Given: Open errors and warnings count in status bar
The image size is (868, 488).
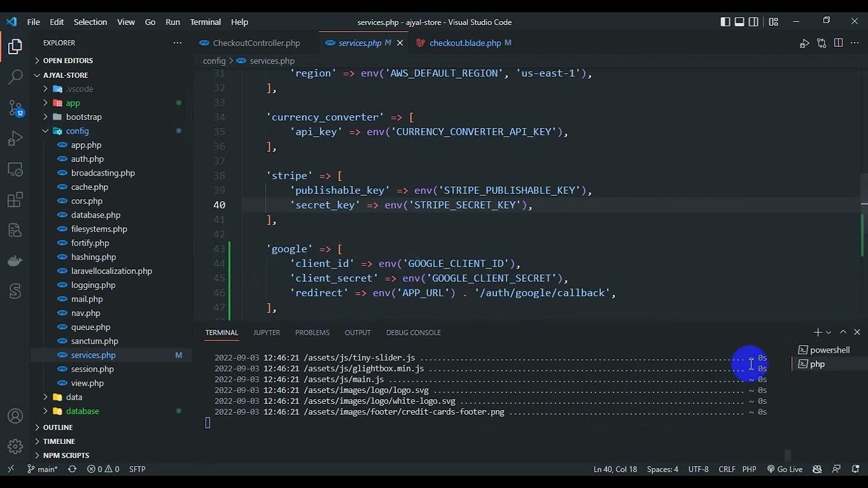Looking at the screenshot, I should point(103,469).
